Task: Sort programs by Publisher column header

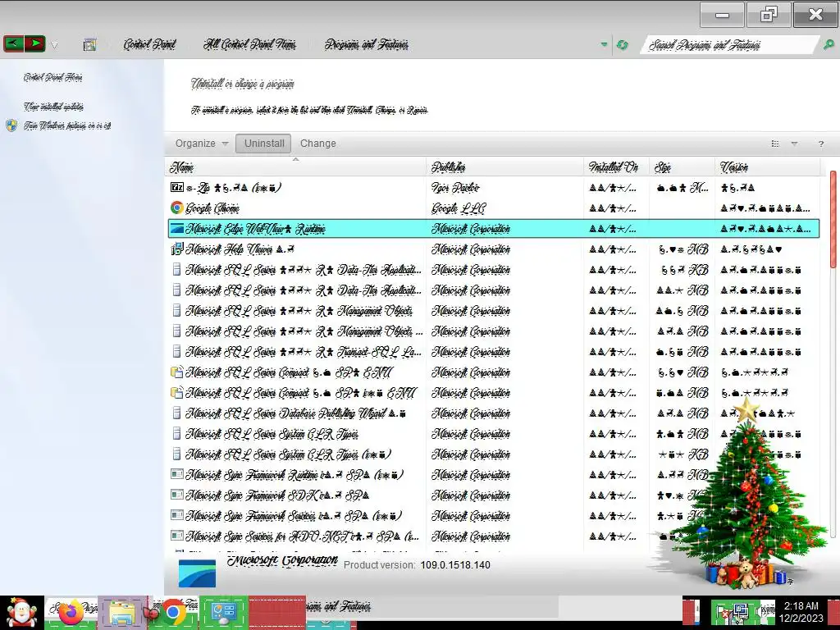Action: 504,167
